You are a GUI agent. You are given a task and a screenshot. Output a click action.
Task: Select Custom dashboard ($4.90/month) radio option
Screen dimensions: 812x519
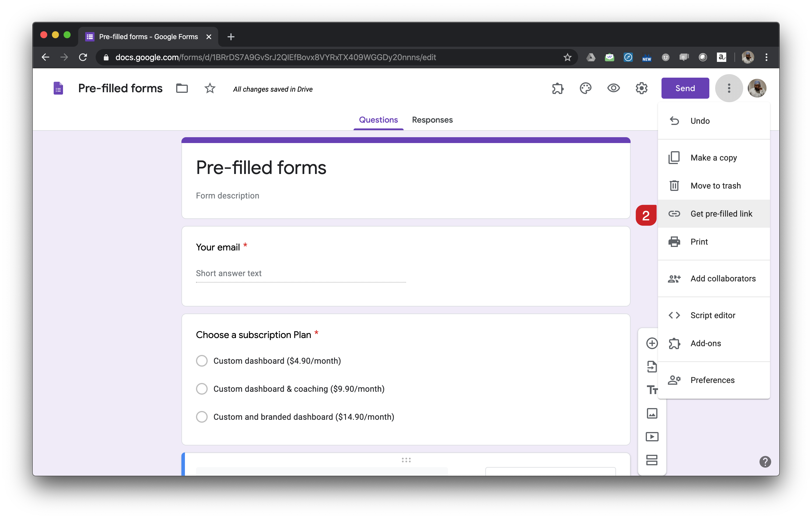202,361
